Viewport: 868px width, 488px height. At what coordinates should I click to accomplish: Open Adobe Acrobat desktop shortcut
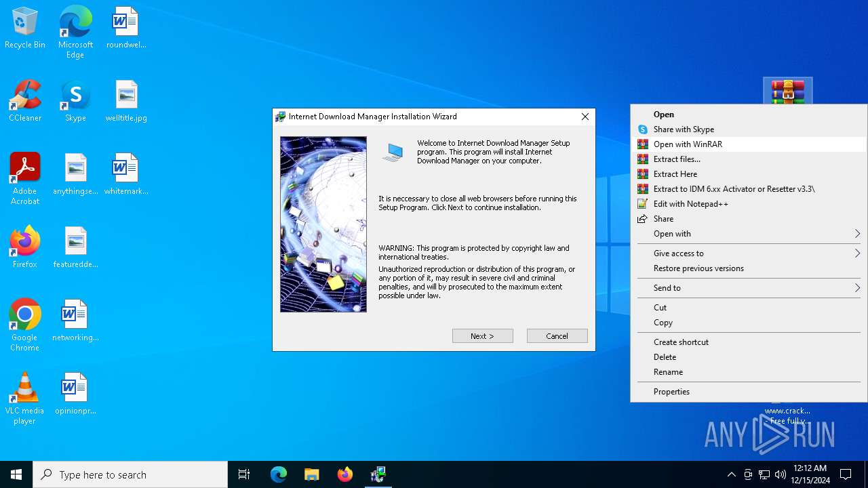pos(25,179)
